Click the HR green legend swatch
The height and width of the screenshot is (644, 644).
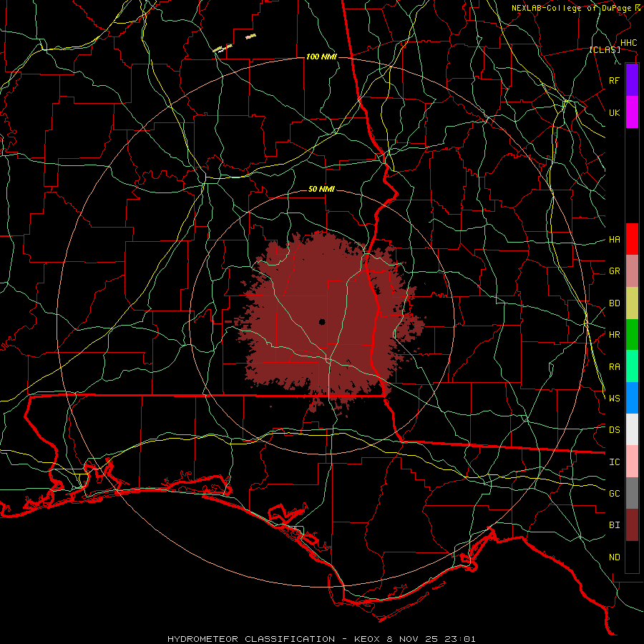[x=632, y=335]
